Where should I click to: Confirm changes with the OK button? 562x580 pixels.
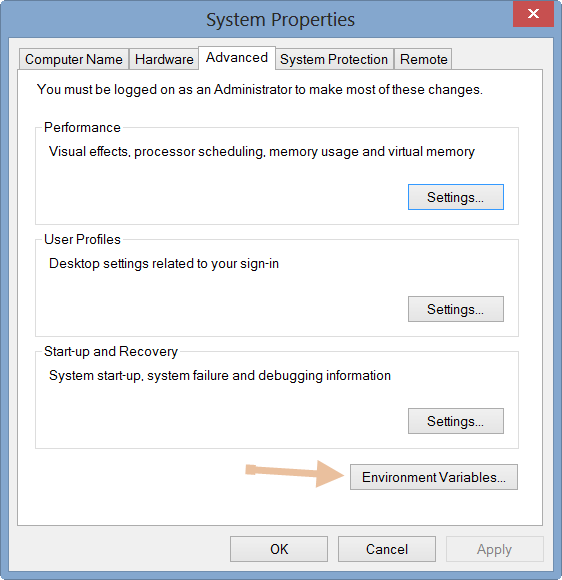pos(279,549)
